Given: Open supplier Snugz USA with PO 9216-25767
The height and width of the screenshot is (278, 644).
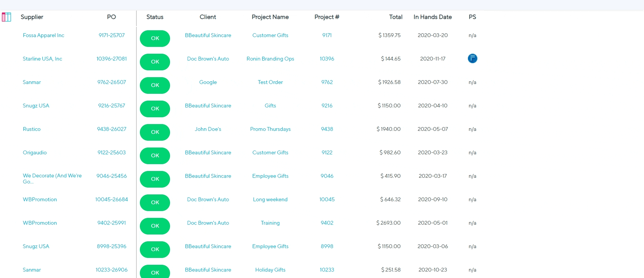Looking at the screenshot, I should pyautogui.click(x=36, y=106).
